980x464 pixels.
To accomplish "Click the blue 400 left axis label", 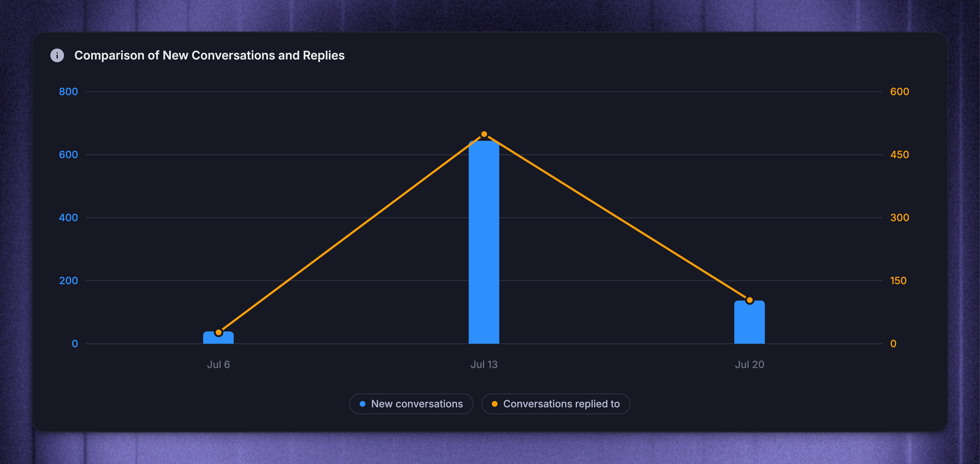I will [x=68, y=218].
